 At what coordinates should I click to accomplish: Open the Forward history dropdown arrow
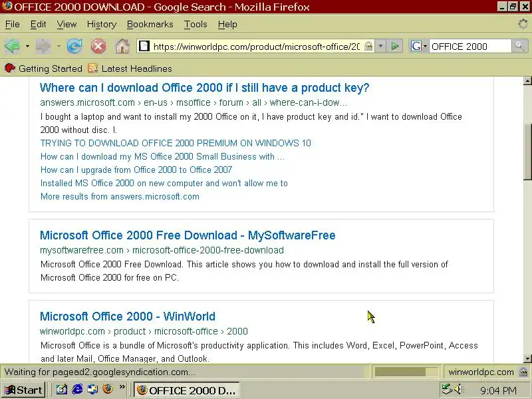(59, 46)
